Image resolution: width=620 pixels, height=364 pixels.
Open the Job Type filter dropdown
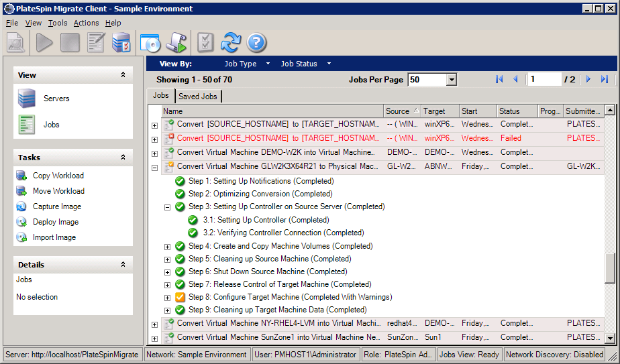246,64
